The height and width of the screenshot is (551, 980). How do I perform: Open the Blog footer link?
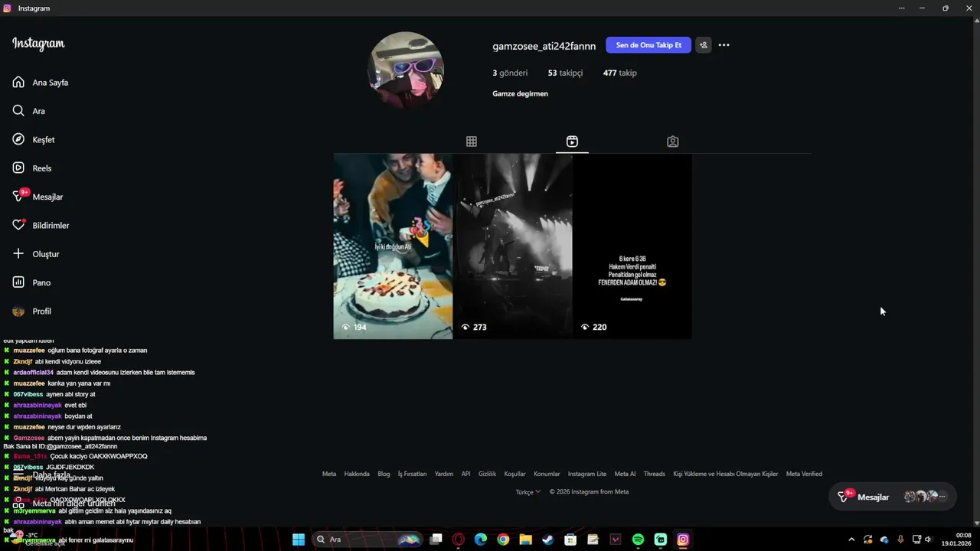(x=384, y=474)
